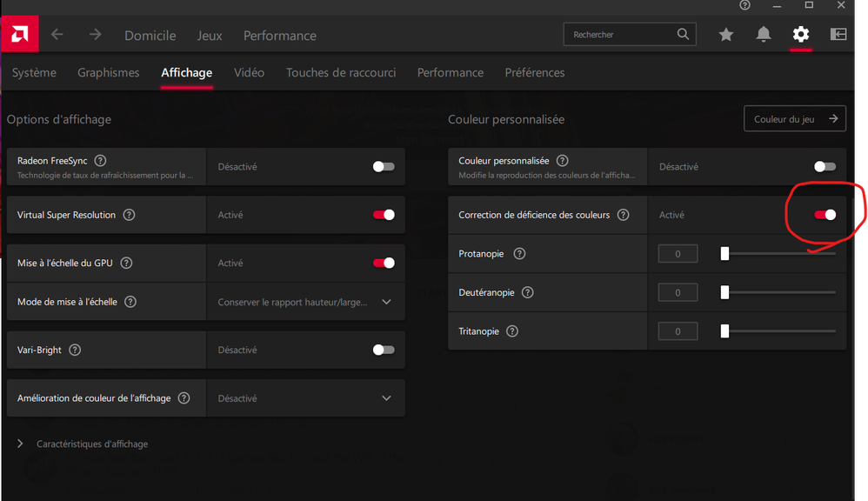
Task: Show help for Vari-Bright
Action: (x=75, y=350)
